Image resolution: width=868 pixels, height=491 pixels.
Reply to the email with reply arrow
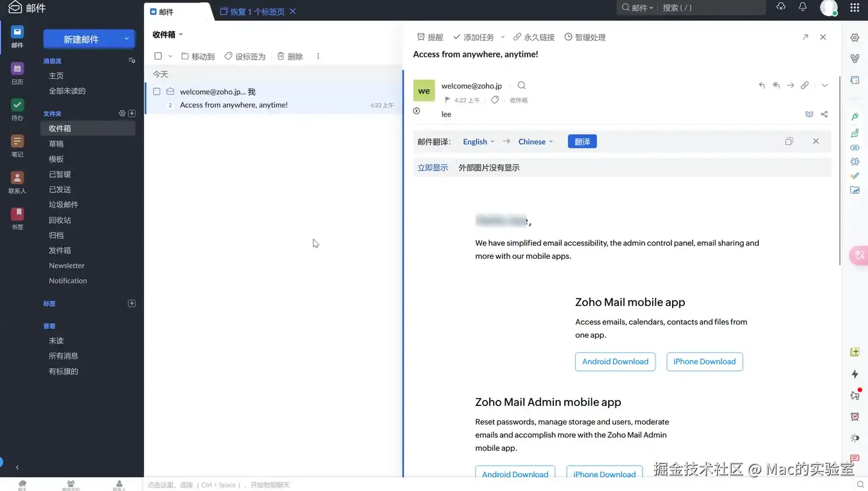(x=762, y=86)
